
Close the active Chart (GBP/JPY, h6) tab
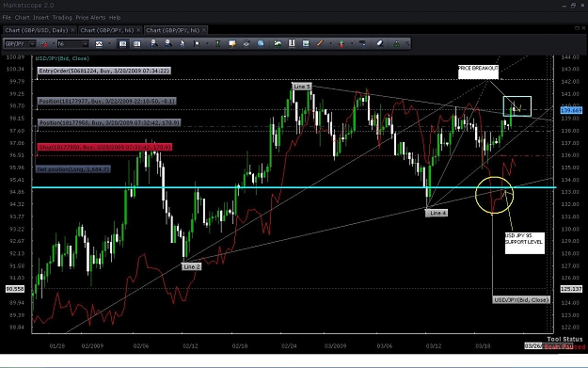tap(204, 30)
